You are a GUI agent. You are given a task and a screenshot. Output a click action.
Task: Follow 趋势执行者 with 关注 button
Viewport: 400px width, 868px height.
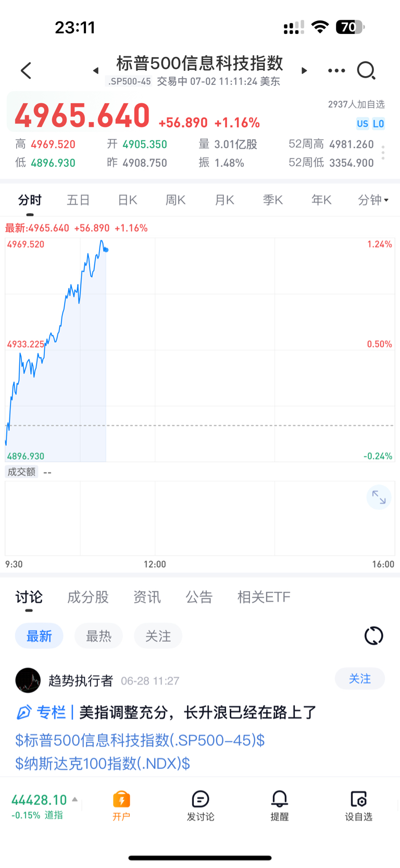[360, 679]
